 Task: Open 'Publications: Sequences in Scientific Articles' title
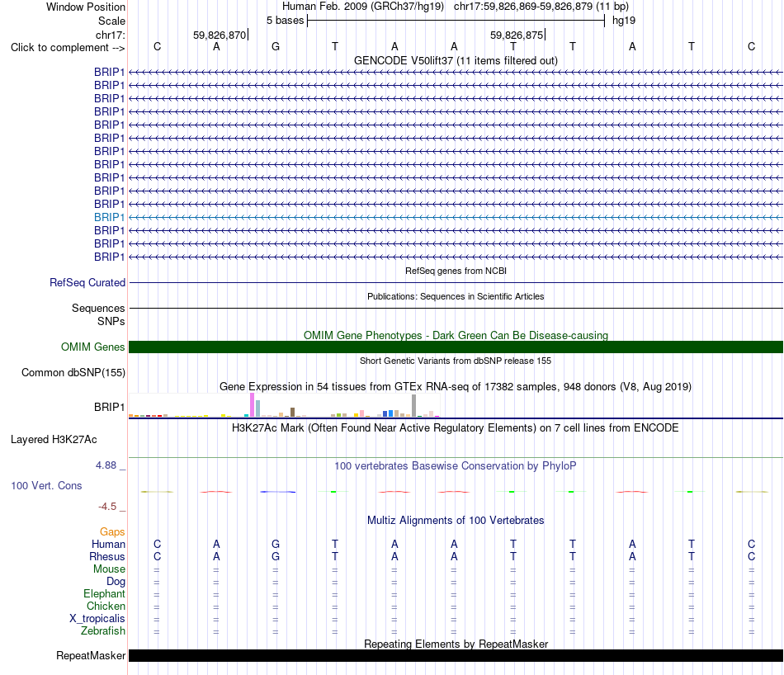pyautogui.click(x=456, y=296)
